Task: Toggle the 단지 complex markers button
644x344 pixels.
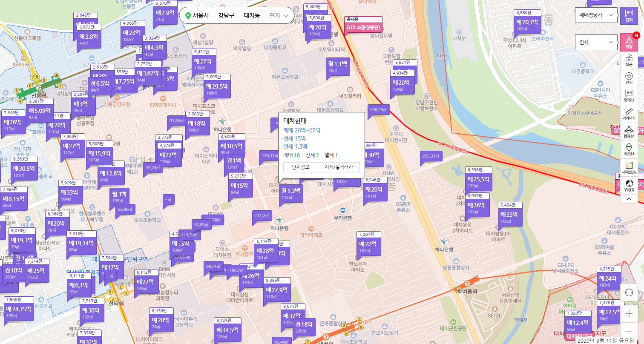Action: 629,17
